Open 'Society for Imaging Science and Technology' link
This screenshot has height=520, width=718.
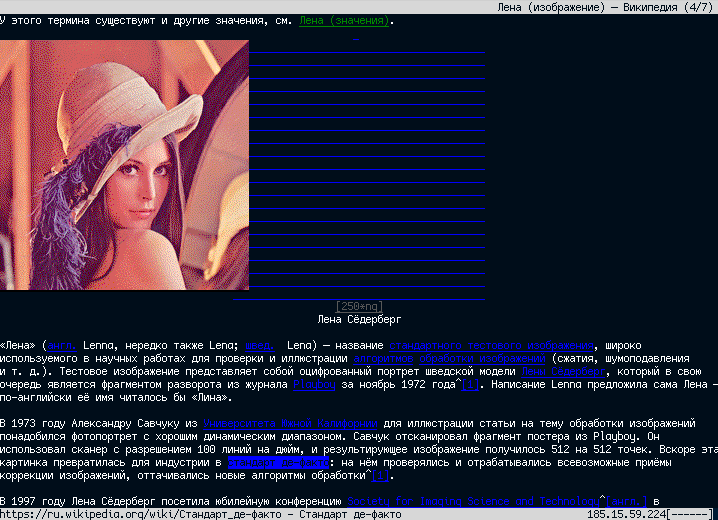(x=473, y=502)
